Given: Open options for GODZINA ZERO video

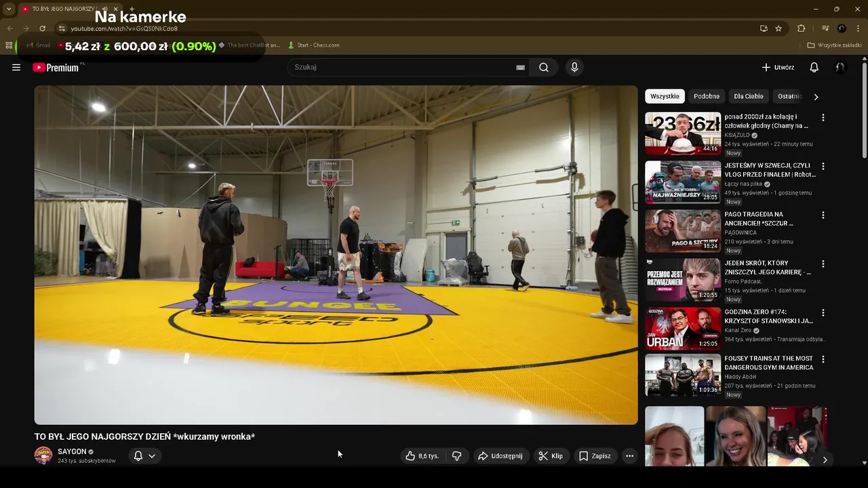Looking at the screenshot, I should tap(823, 312).
